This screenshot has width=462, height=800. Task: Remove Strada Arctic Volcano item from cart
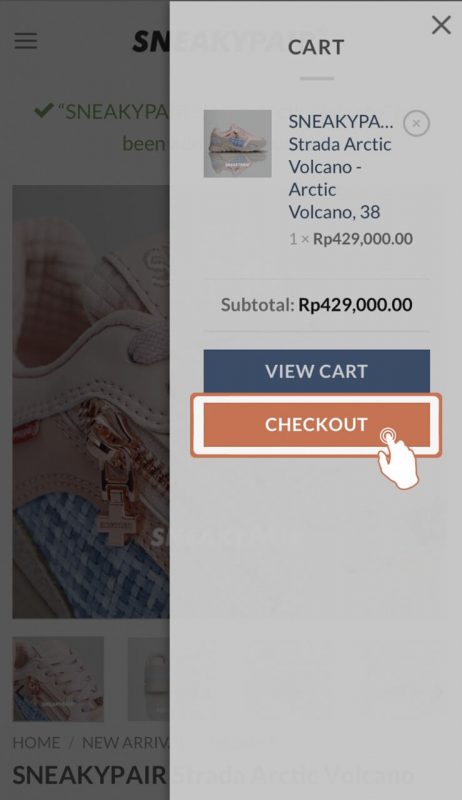pos(416,123)
